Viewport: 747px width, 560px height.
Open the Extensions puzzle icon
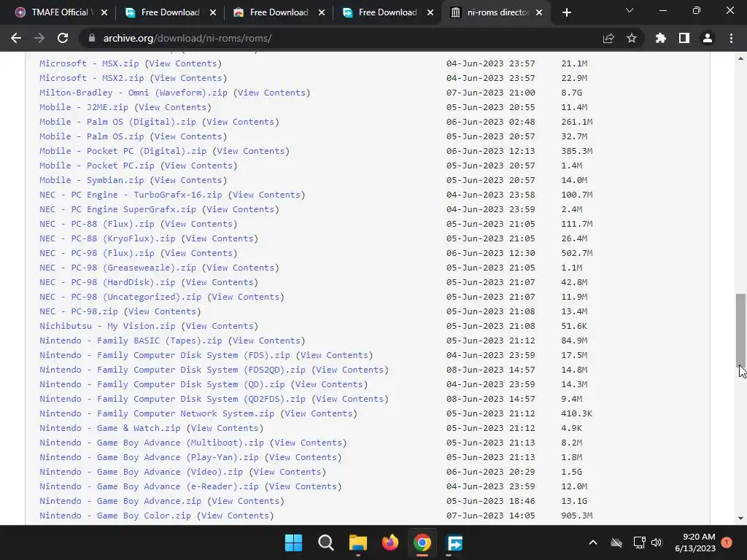coord(661,38)
